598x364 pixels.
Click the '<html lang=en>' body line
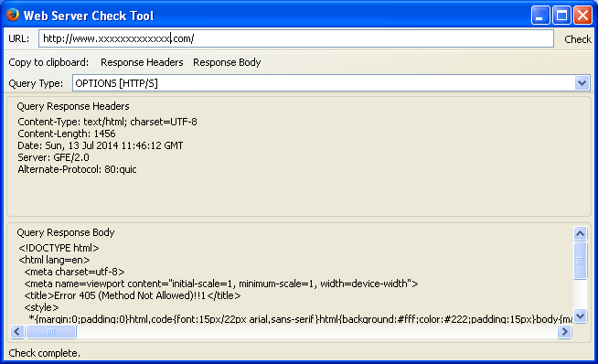coord(54,260)
